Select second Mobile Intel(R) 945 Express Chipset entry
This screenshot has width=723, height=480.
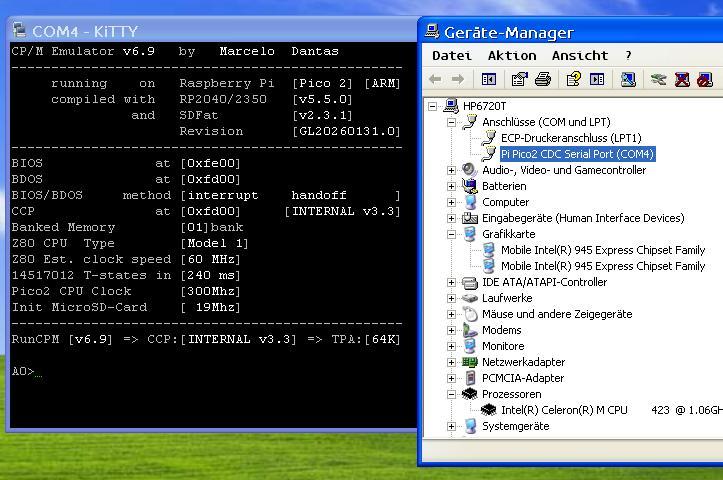coord(603,266)
